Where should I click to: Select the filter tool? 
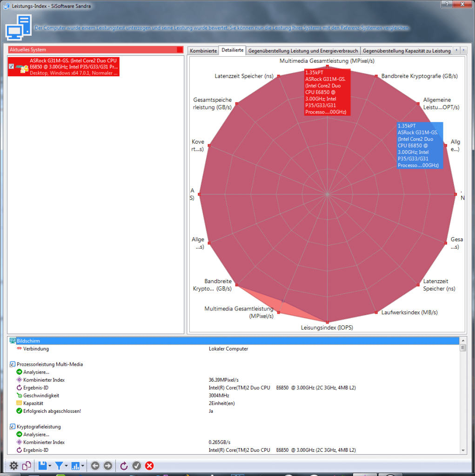[x=59, y=465]
